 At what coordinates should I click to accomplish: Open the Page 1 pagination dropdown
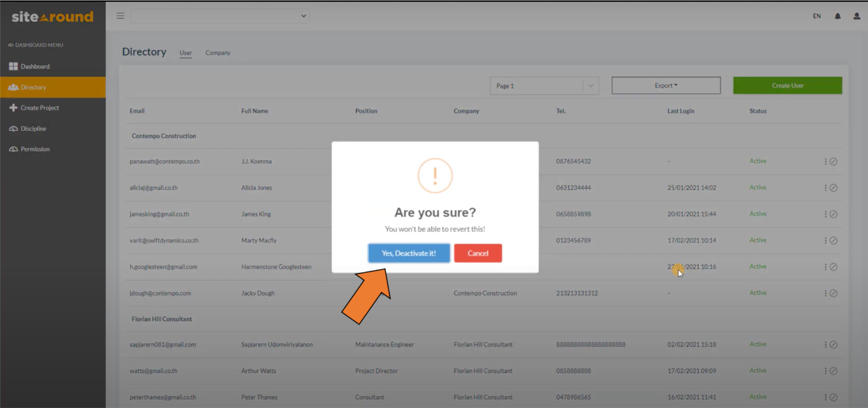pyautogui.click(x=544, y=86)
